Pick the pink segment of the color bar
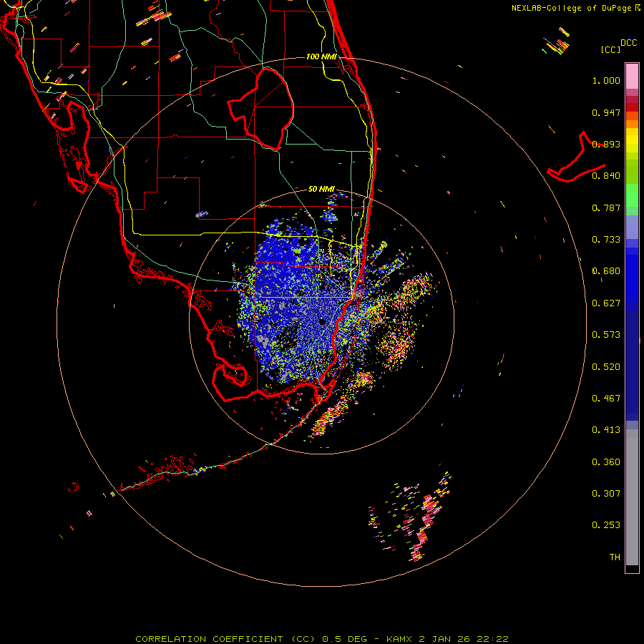This screenshot has width=644, height=644. (632, 76)
